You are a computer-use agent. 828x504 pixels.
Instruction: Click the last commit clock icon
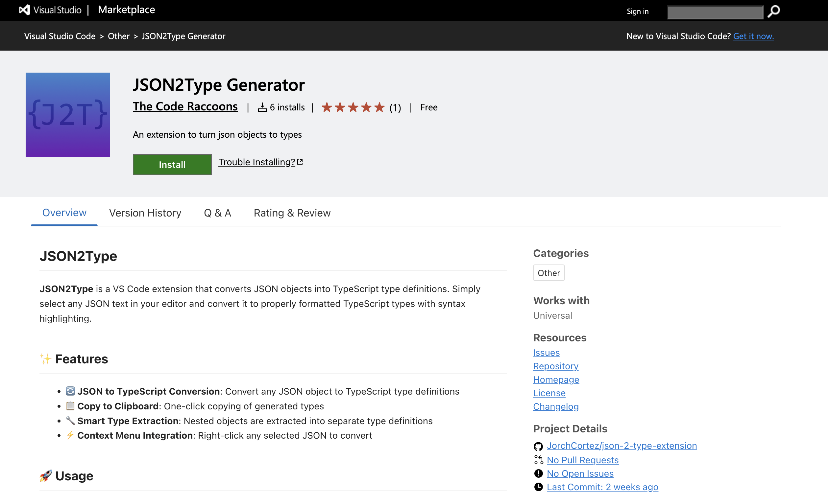[538, 487]
